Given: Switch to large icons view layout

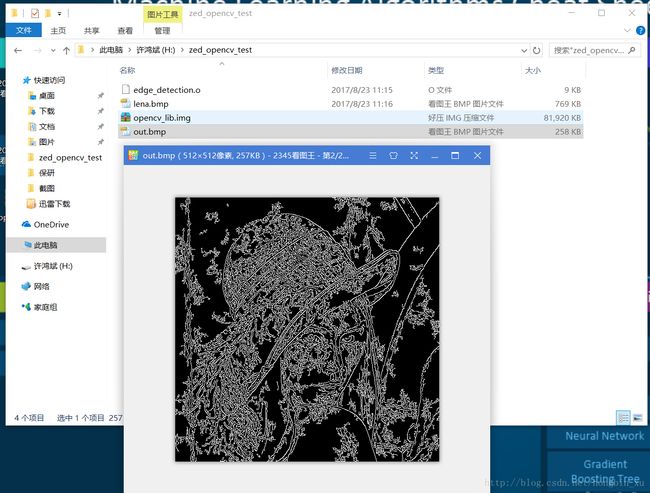Looking at the screenshot, I should (638, 418).
